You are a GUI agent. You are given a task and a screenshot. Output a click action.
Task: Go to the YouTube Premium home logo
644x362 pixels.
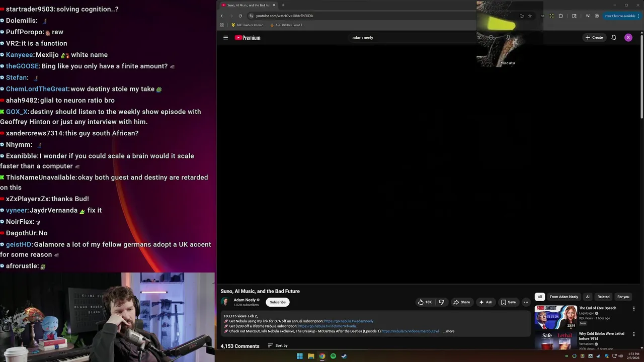click(248, 38)
